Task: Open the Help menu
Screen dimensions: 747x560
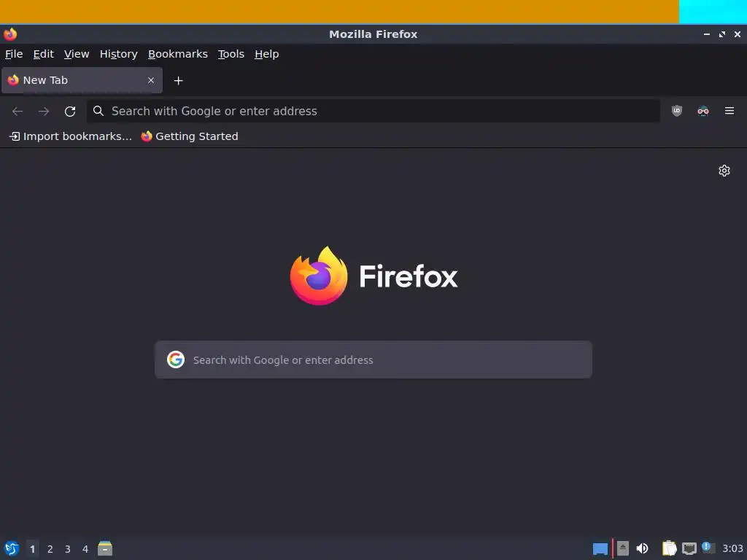Action: coord(266,54)
